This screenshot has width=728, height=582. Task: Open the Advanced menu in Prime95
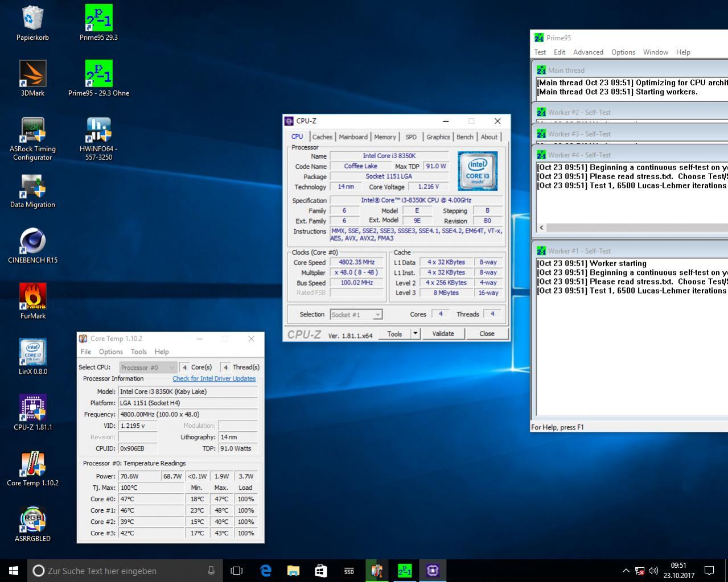[588, 52]
